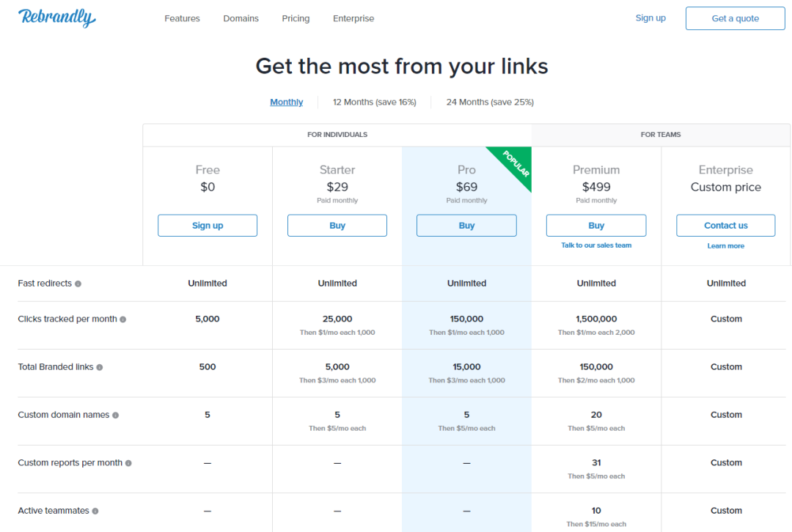Image resolution: width=792 pixels, height=532 pixels.
Task: Select 24 Months (save 25%) billing
Action: pyautogui.click(x=490, y=102)
